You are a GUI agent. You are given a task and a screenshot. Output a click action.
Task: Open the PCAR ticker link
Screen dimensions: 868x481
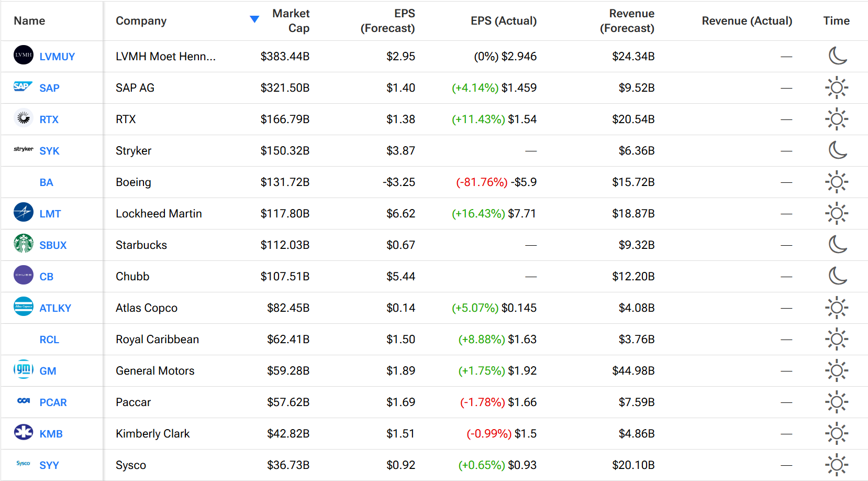pos(53,402)
